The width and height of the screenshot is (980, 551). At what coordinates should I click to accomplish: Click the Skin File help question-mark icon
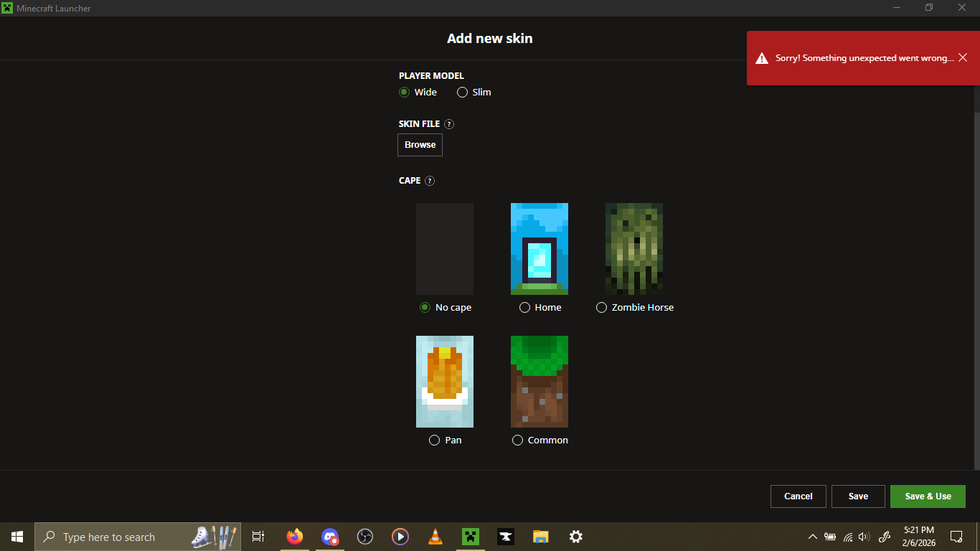449,124
